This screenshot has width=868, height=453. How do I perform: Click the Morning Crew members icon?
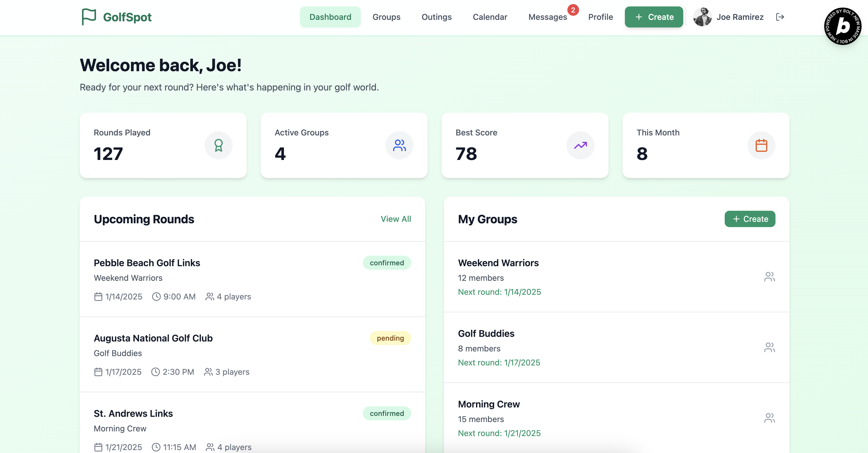pos(769,418)
